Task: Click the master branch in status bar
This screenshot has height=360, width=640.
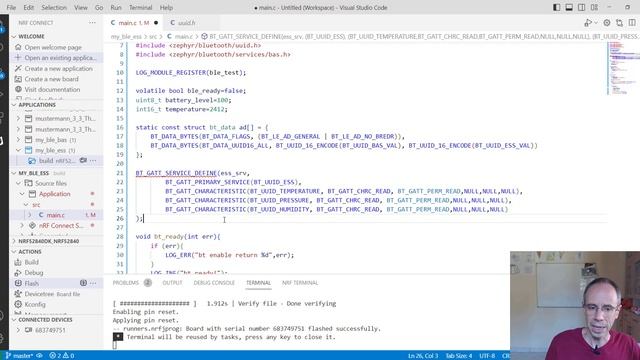Action: 20,356
